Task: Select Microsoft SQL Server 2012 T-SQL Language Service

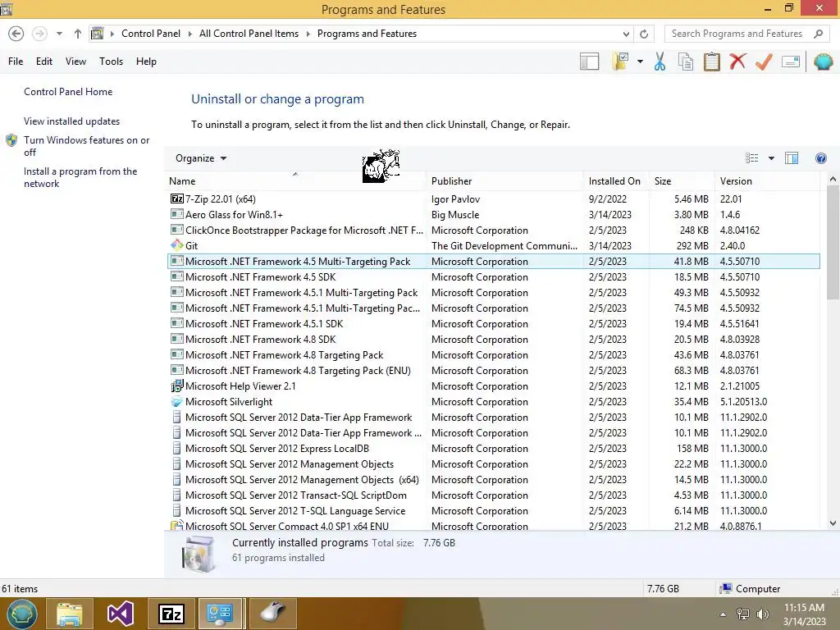Action: [494, 511]
